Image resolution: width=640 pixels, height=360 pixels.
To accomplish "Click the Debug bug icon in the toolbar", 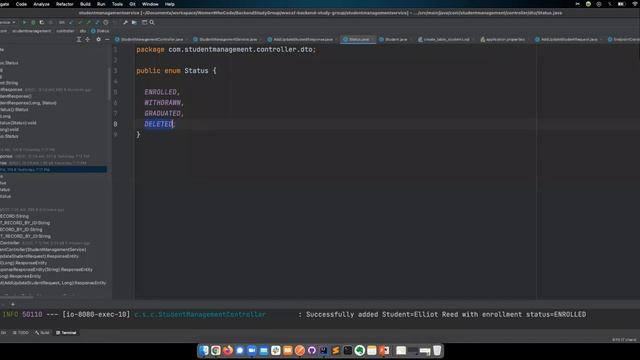I will pos(33,22).
